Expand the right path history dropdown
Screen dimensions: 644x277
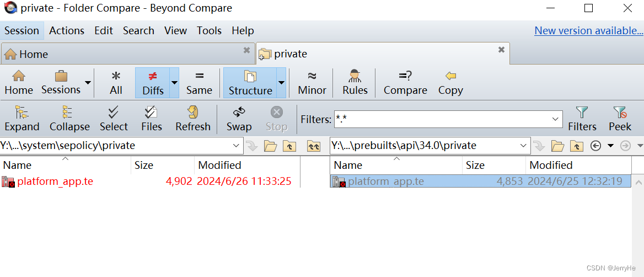pos(523,146)
